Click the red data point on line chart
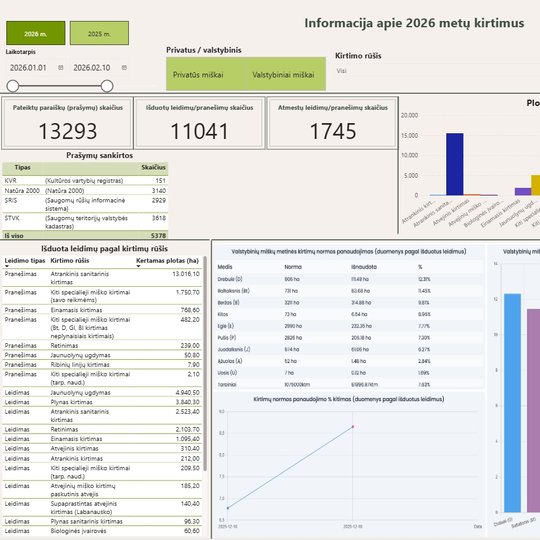The image size is (540, 540). 353,427
